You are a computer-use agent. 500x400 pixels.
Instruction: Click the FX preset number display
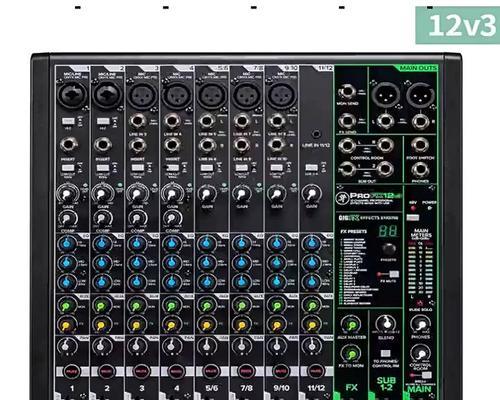pos(388,231)
